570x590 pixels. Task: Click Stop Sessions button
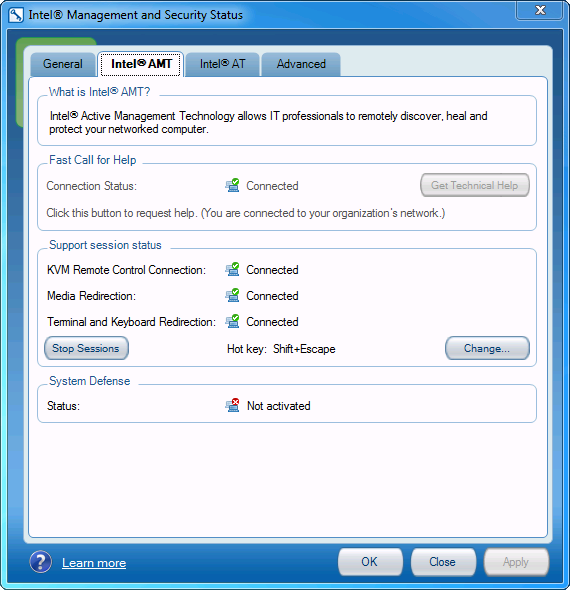pos(86,348)
